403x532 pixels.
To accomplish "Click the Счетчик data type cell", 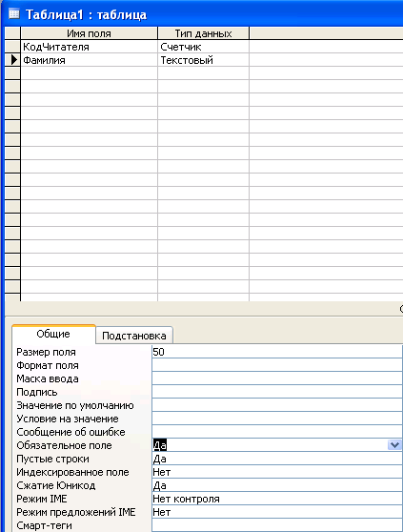I will click(203, 47).
